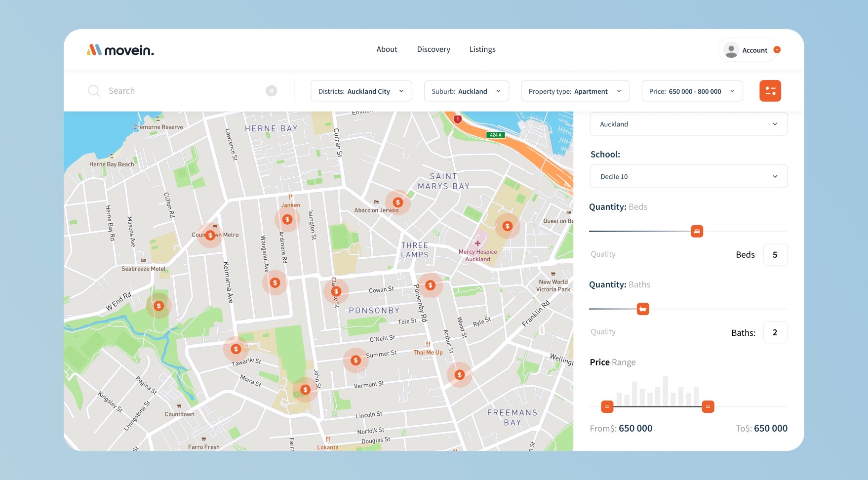Image resolution: width=868 pixels, height=480 pixels.
Task: Expand the Auckland dropdown in side panel
Action: [x=689, y=124]
